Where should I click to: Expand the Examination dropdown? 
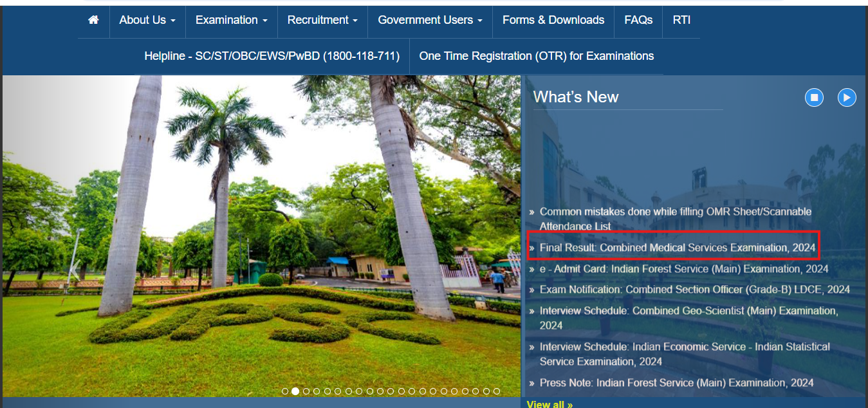(230, 20)
